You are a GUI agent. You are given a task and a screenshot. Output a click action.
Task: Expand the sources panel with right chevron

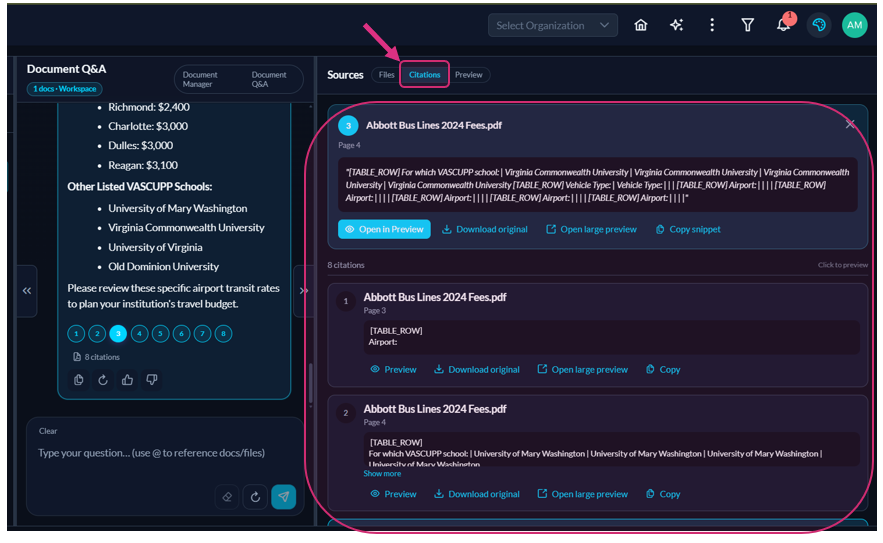click(304, 291)
